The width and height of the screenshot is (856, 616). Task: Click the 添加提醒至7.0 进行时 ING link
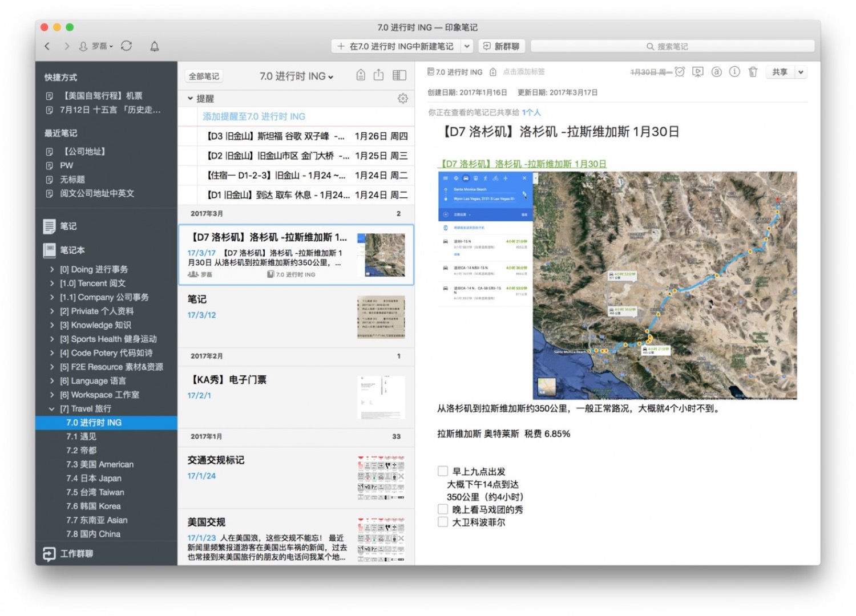[x=254, y=116]
